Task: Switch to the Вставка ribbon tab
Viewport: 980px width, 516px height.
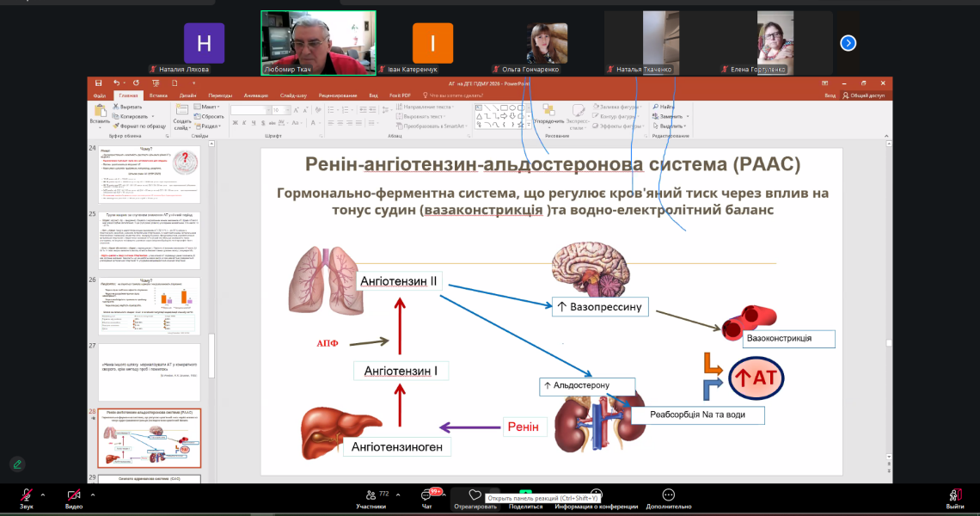Action: (158, 96)
